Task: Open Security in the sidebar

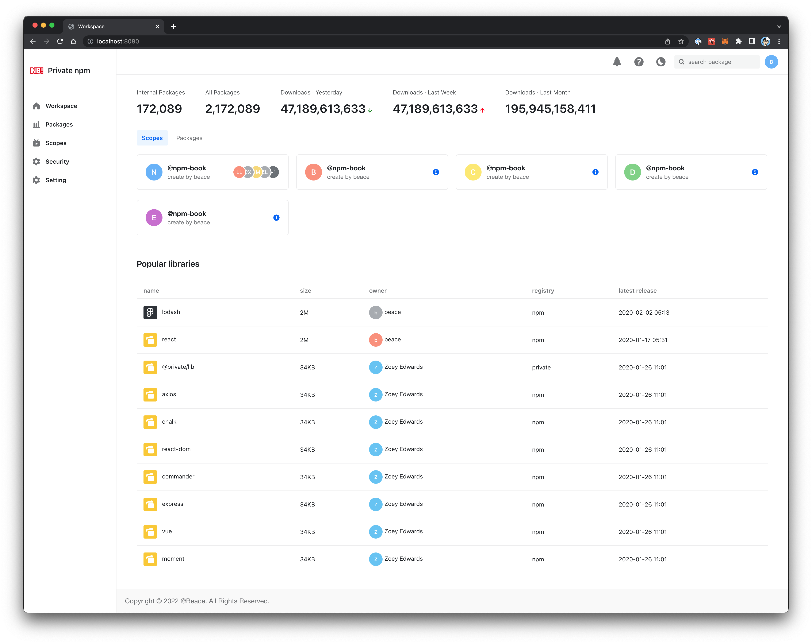Action: click(x=57, y=162)
